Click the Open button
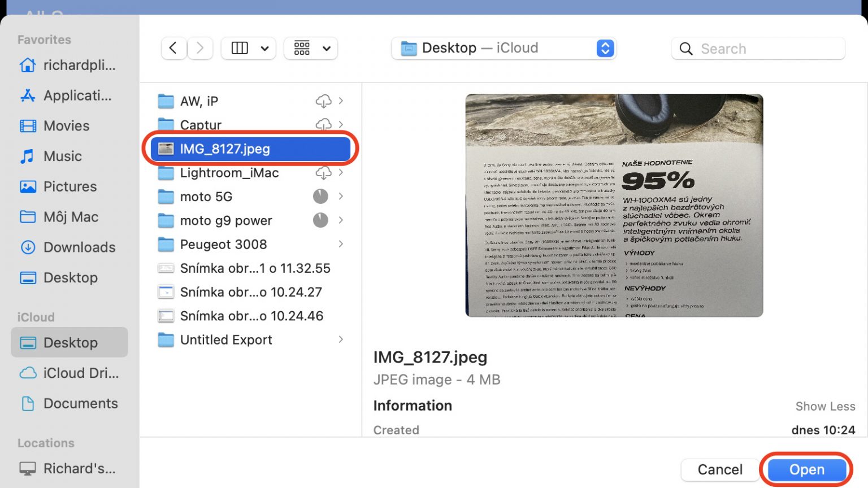The height and width of the screenshot is (488, 868). [807, 469]
